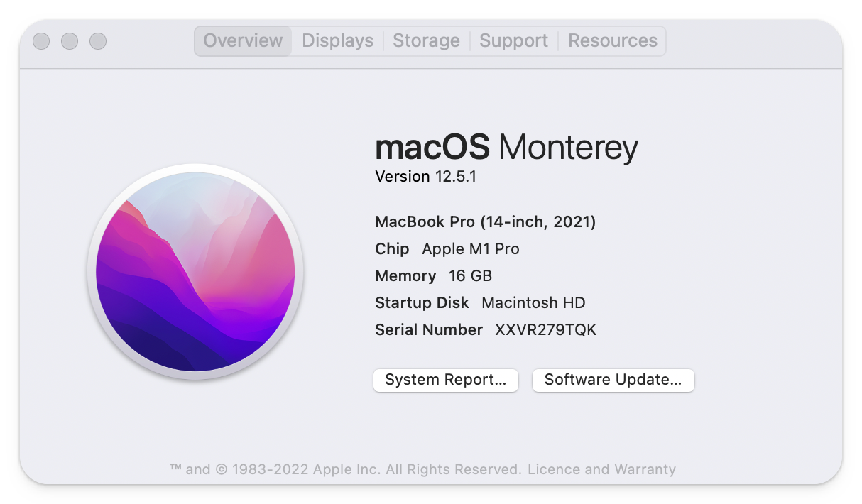
Task: Open the Resources tab
Action: pyautogui.click(x=612, y=40)
